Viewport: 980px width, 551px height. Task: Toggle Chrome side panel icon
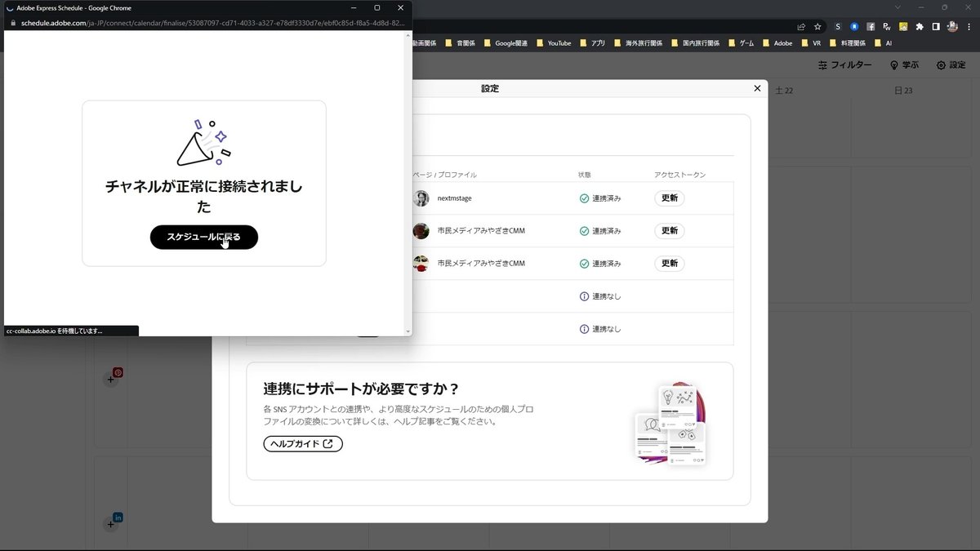click(936, 26)
